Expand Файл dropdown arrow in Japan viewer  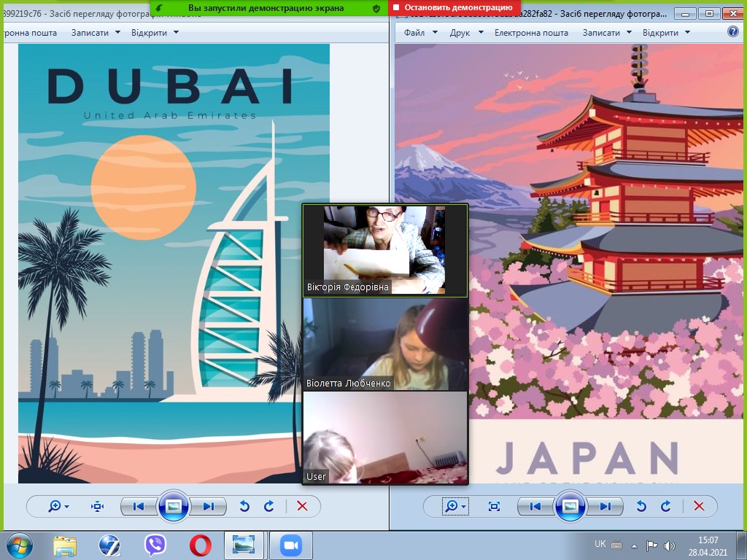435,32
